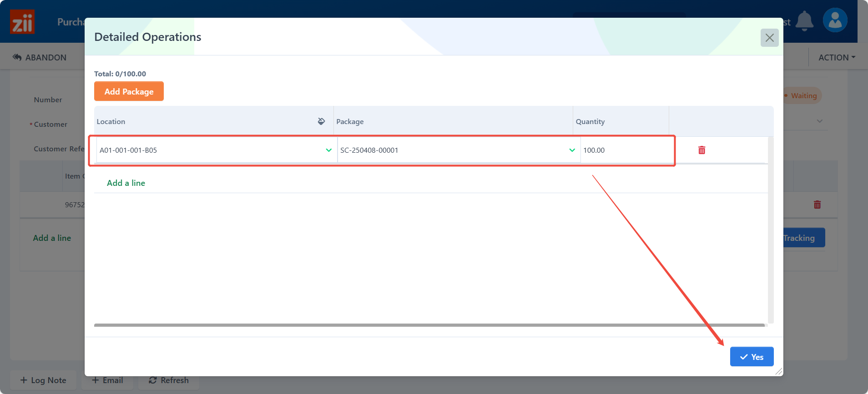This screenshot has width=868, height=394.
Task: Expand the Package dropdown SC-250408-00001
Action: [572, 150]
